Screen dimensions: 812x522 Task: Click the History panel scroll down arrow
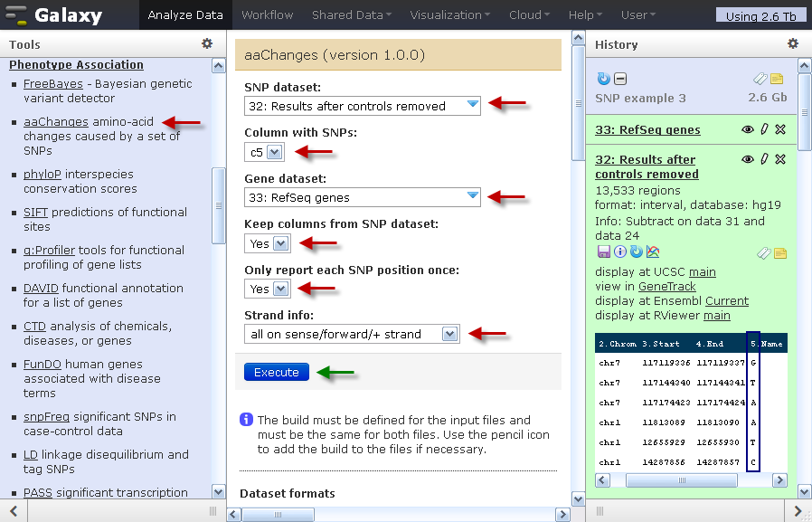tap(804, 491)
